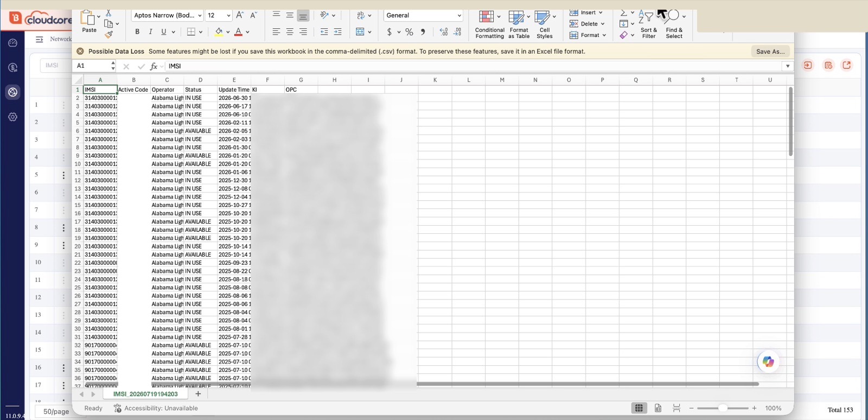Click the Paste clipboard icon
Screen dimensions: 868x420
point(87,17)
